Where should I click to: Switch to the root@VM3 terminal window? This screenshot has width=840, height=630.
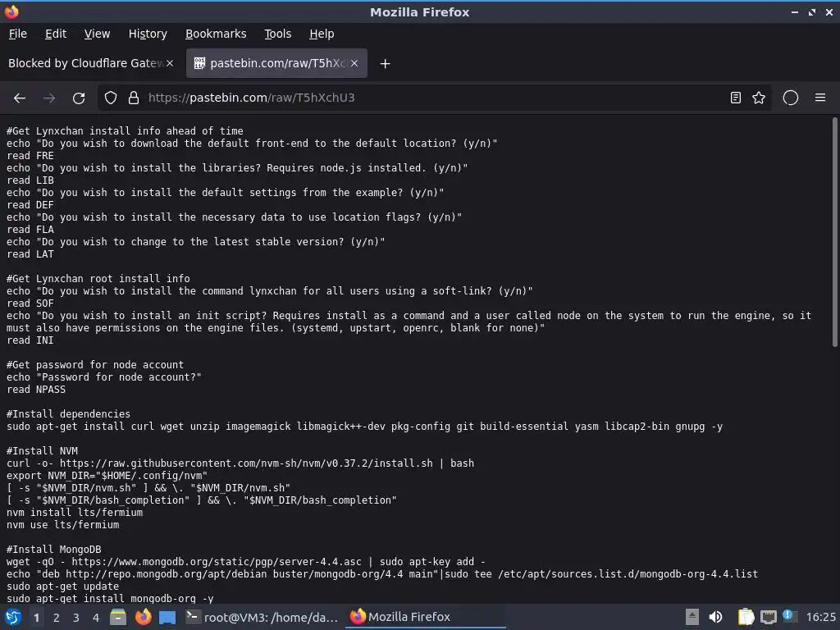pyautogui.click(x=262, y=617)
